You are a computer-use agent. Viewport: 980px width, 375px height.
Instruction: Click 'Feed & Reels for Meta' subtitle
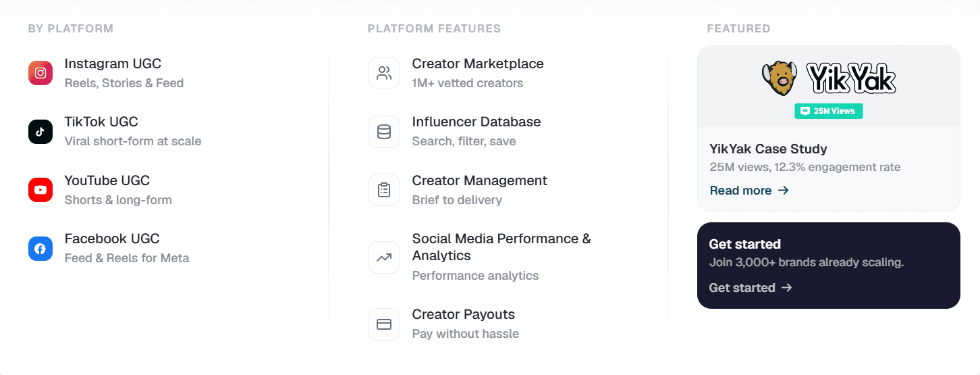[127, 258]
